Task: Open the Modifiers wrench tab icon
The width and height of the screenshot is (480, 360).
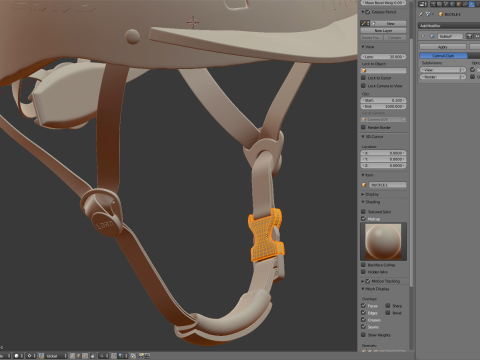Action: [x=472, y=4]
